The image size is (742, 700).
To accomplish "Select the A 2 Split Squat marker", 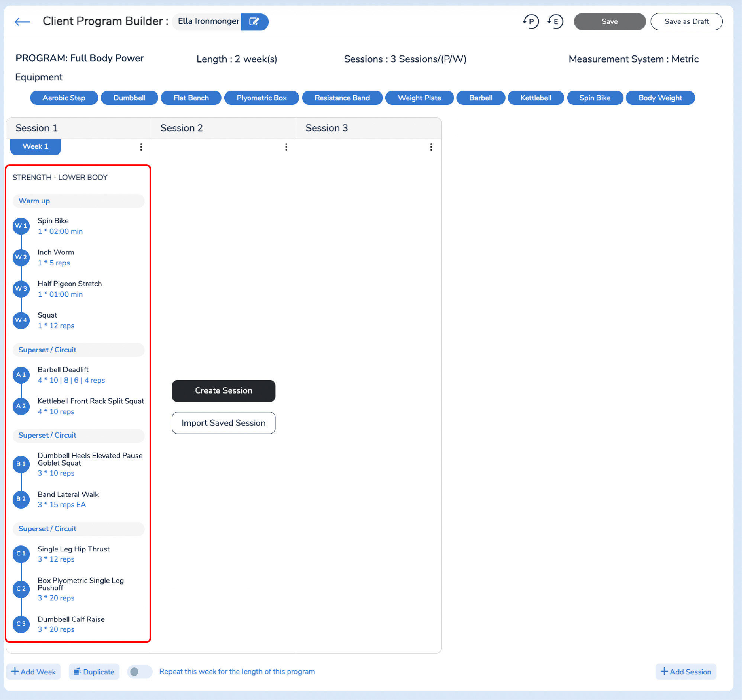I will point(21,406).
